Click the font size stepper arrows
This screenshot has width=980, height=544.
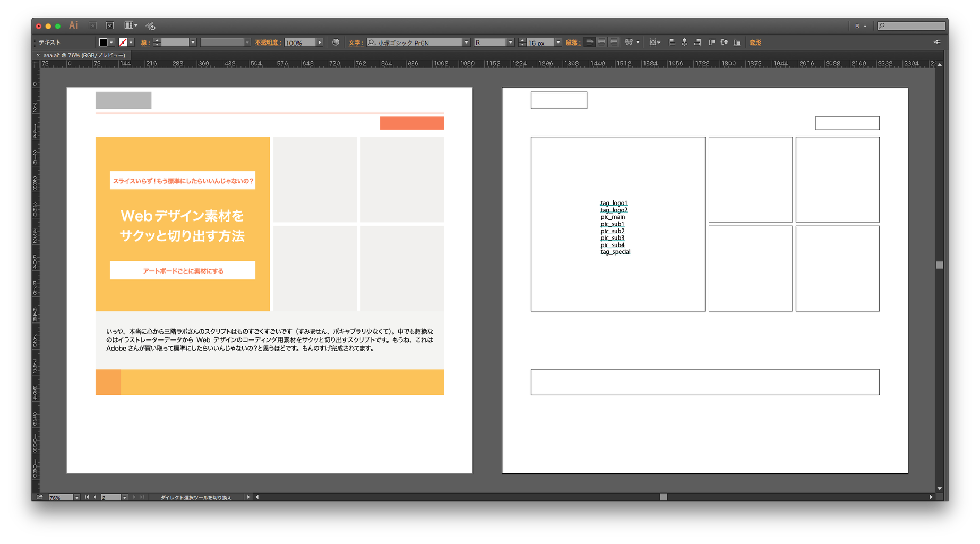click(x=522, y=42)
